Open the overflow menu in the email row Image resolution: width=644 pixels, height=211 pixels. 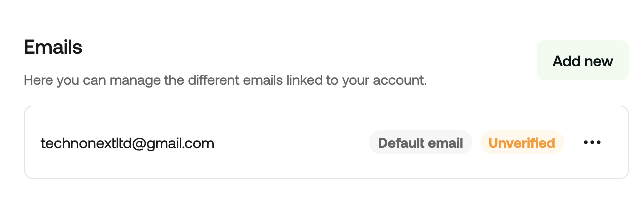click(x=592, y=143)
